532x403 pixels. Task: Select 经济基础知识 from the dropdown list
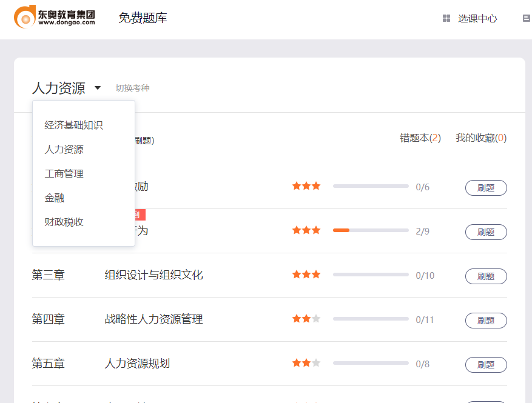point(73,125)
